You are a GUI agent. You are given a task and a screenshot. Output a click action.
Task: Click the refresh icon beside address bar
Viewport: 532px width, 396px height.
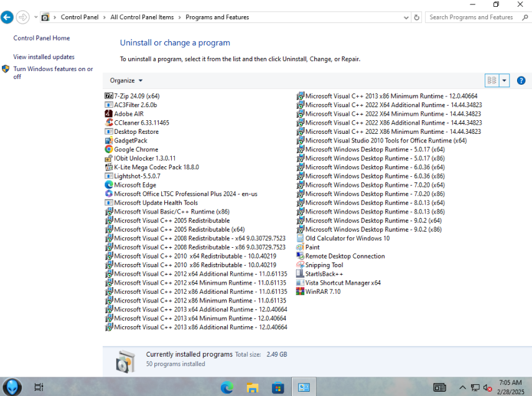(417, 17)
